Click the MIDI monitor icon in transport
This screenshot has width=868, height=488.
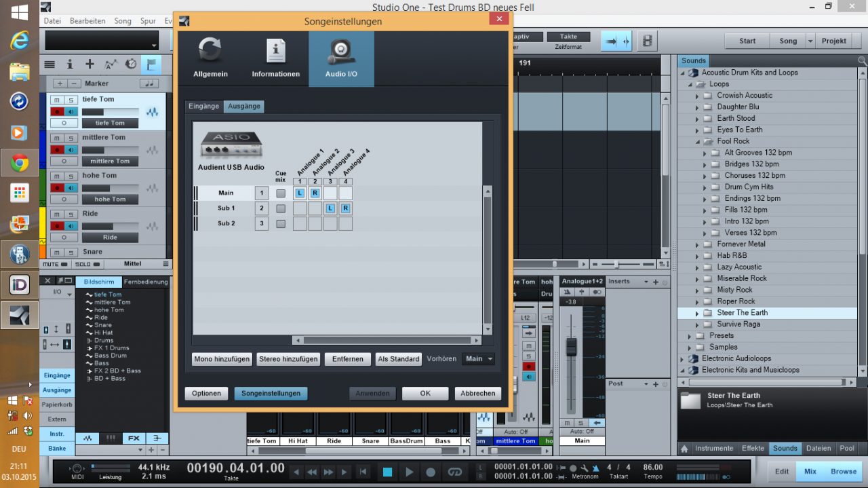[x=77, y=468]
